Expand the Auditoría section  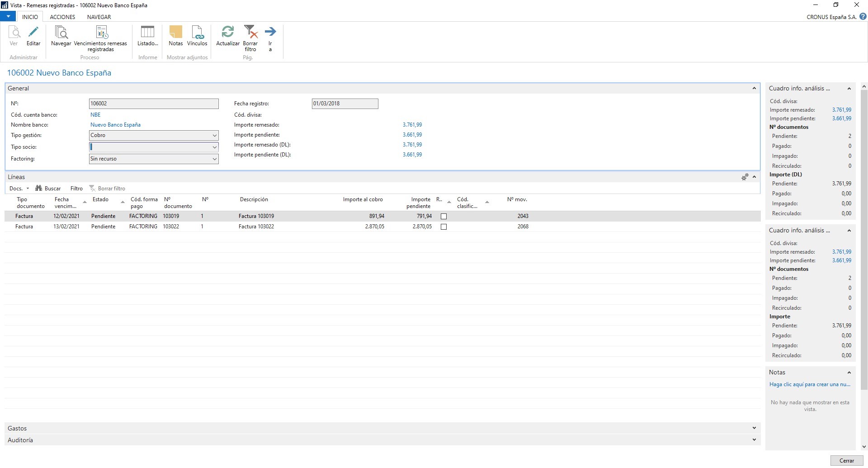(754, 440)
